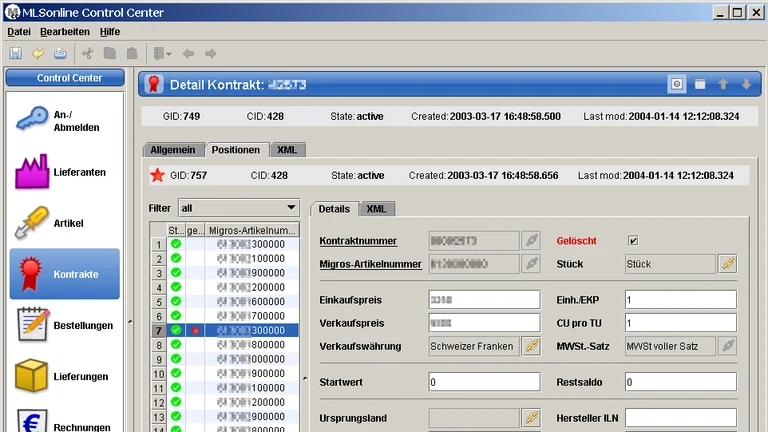Open the Lieferungen box icon
The height and width of the screenshot is (432, 768).
tap(32, 376)
